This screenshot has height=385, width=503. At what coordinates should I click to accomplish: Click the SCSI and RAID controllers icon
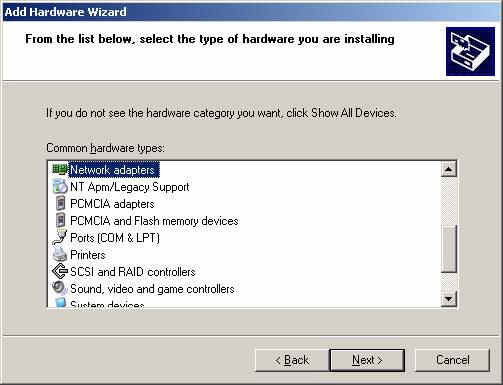(60, 272)
